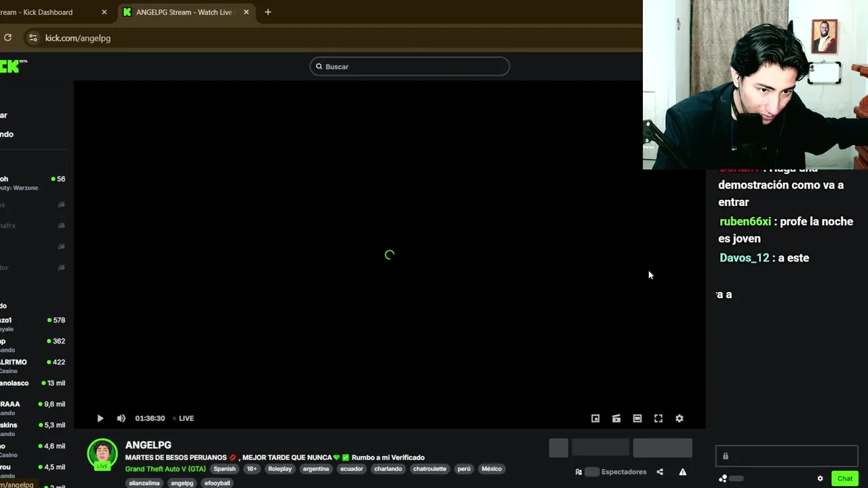868x488 pixels.
Task: Select the perú tag
Action: [464, 469]
